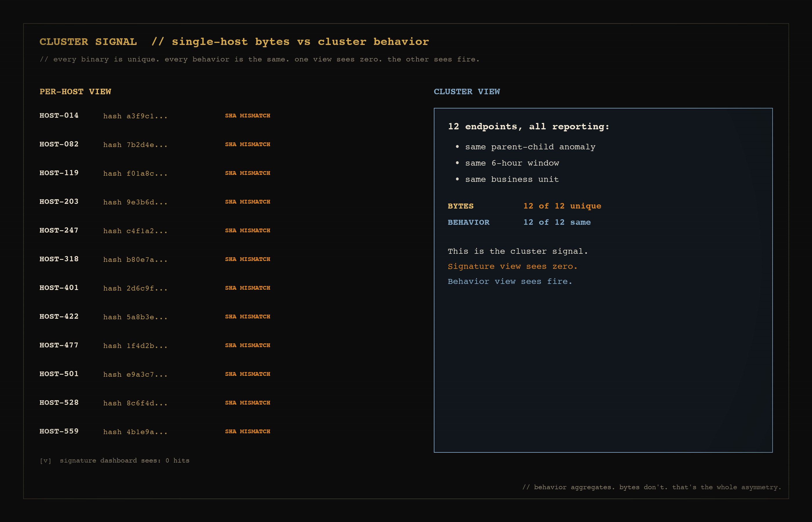This screenshot has width=812, height=522.
Task: Click the BEHAVIOR label
Action: [x=468, y=222]
